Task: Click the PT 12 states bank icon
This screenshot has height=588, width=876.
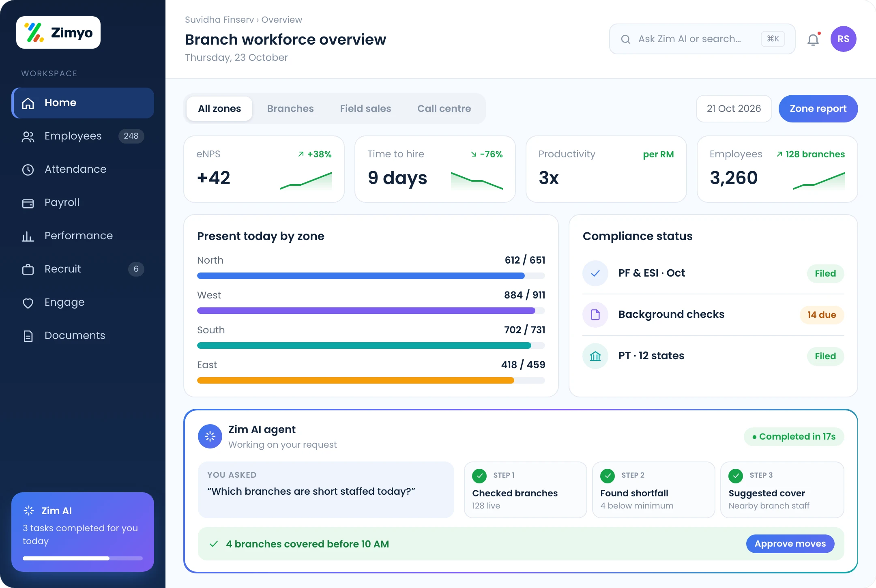Action: [595, 356]
